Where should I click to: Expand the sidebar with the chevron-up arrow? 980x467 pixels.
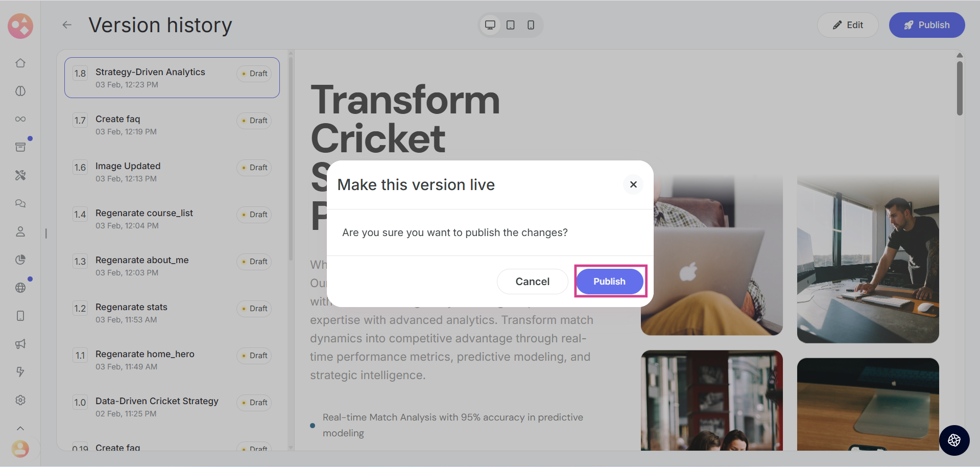pos(20,428)
